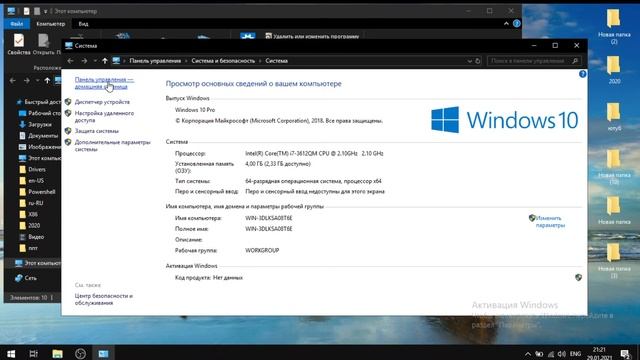This screenshot has height=360, width=640.
Task: Open address bar history dropdown
Action: click(469, 61)
